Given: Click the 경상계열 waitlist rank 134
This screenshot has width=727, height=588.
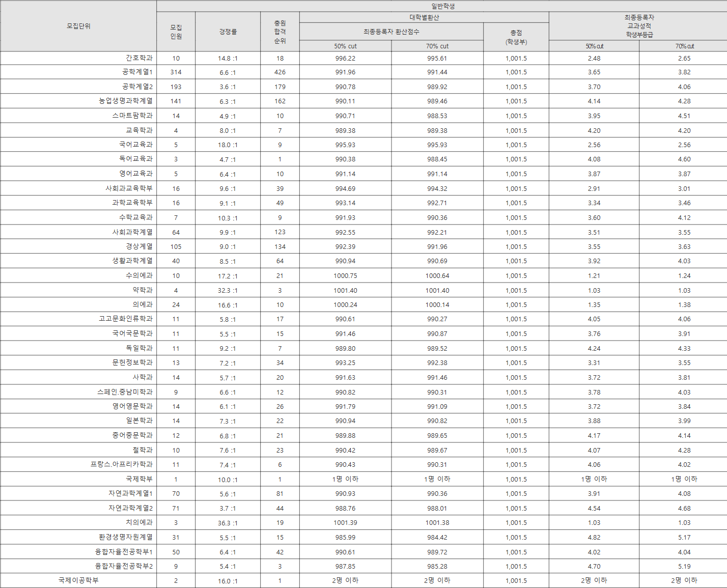Looking at the screenshot, I should [x=280, y=247].
